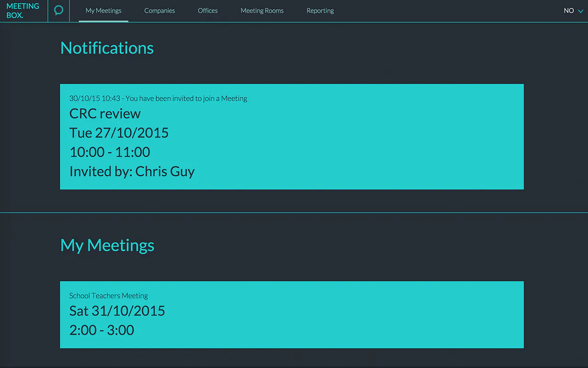This screenshot has width=588, height=368.
Task: Open the chat bubble notifications icon
Action: click(x=58, y=10)
